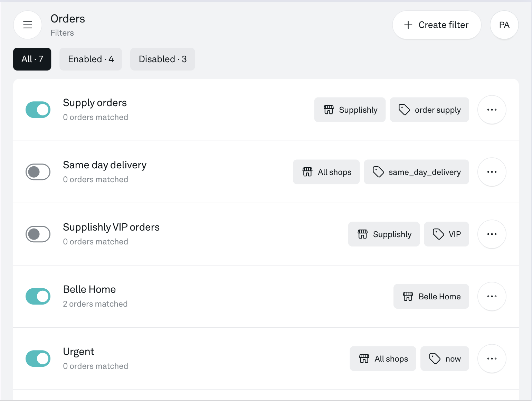This screenshot has width=532, height=401.
Task: Enable the Same day delivery filter toggle
Action: 38,172
